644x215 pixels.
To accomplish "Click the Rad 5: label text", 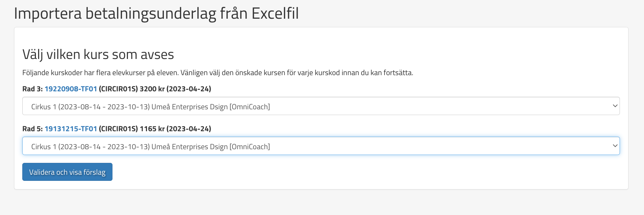I will 32,129.
